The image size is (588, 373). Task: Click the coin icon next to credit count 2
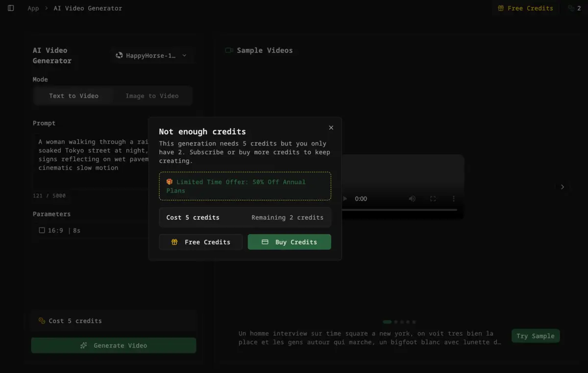click(570, 8)
